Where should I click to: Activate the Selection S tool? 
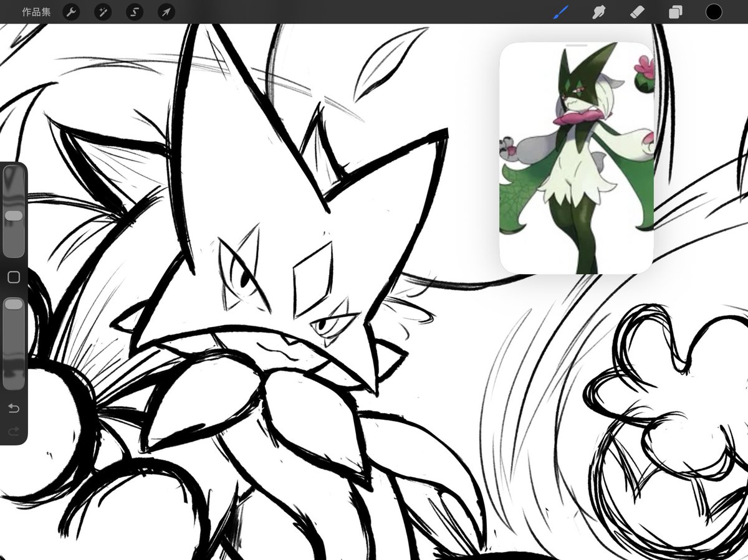coord(134,12)
